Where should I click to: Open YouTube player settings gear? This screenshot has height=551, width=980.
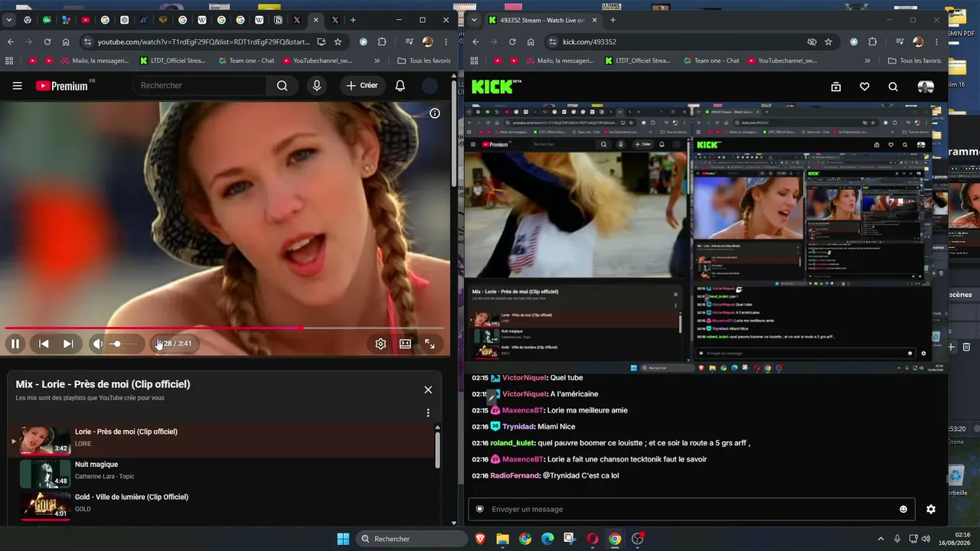381,344
